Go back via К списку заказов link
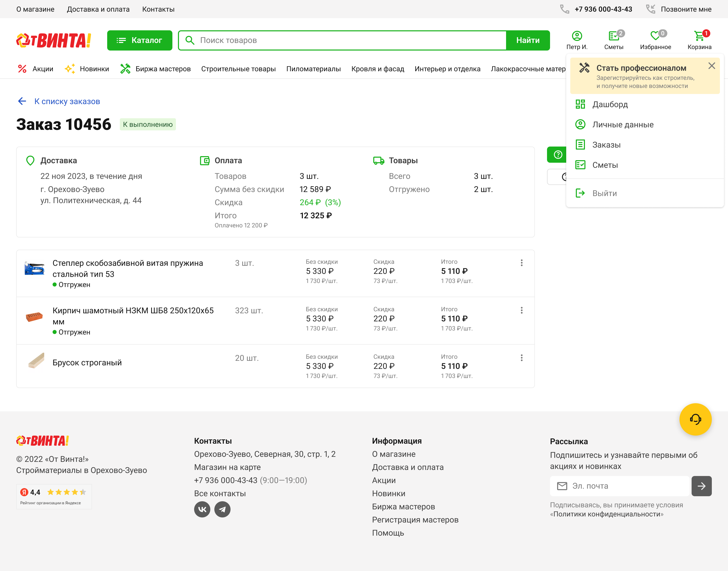This screenshot has width=728, height=571. (67, 101)
